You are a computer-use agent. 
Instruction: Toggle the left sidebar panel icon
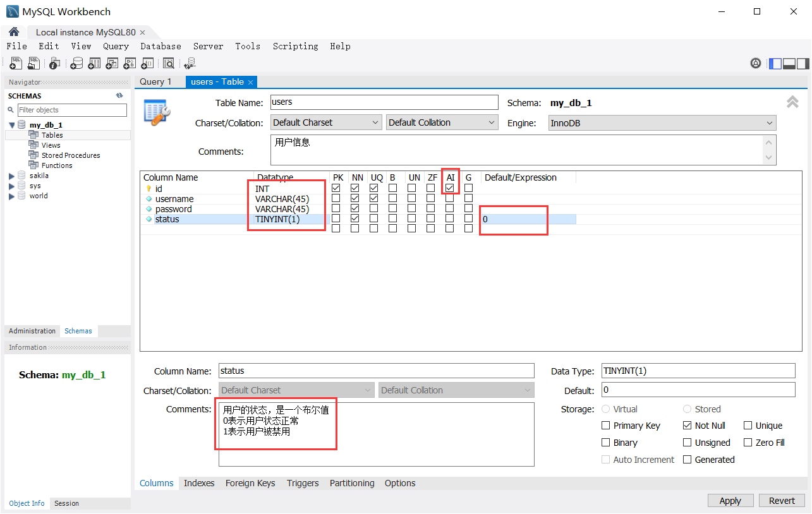(x=775, y=63)
